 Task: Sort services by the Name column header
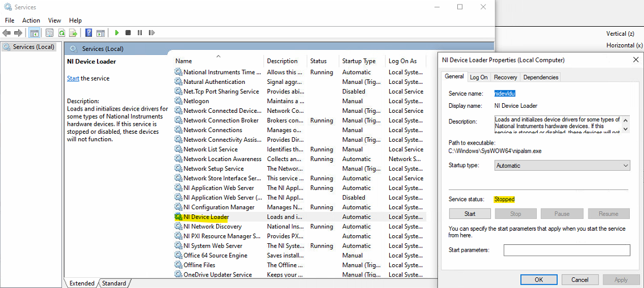click(218, 61)
